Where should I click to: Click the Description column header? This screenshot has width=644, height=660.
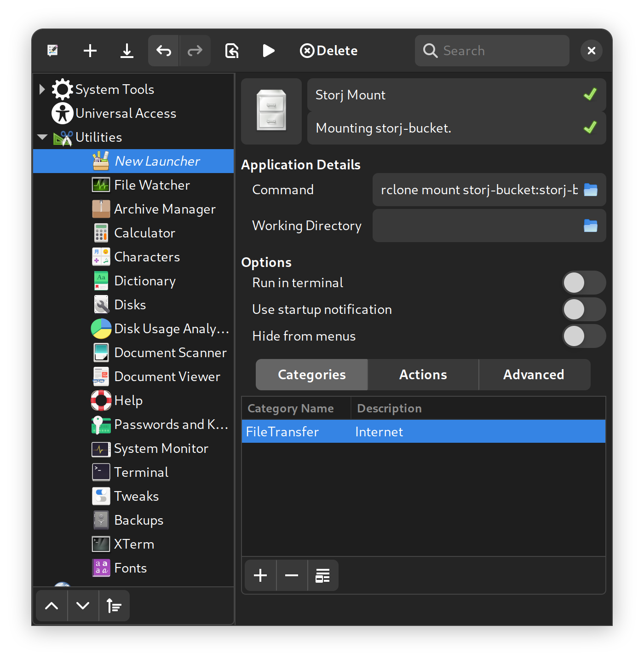click(x=478, y=408)
